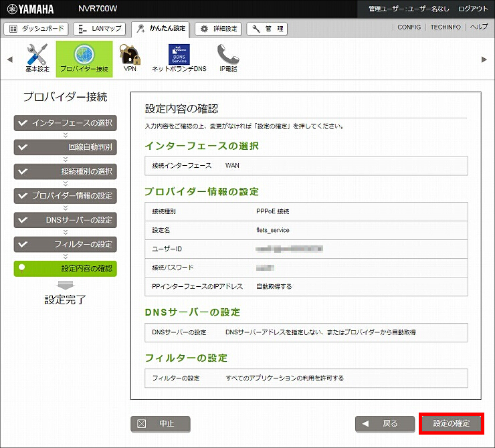The image size is (495, 448).
Task: Open the CONFIG link
Action: 409,27
